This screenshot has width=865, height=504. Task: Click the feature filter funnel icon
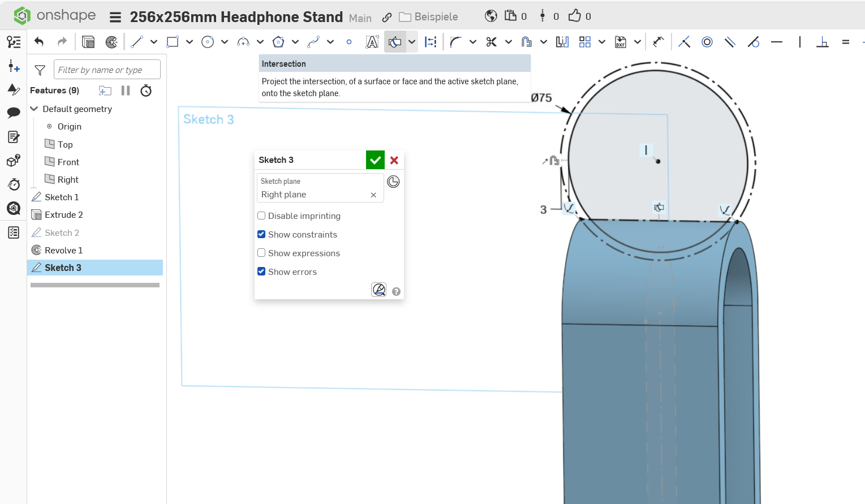point(40,70)
